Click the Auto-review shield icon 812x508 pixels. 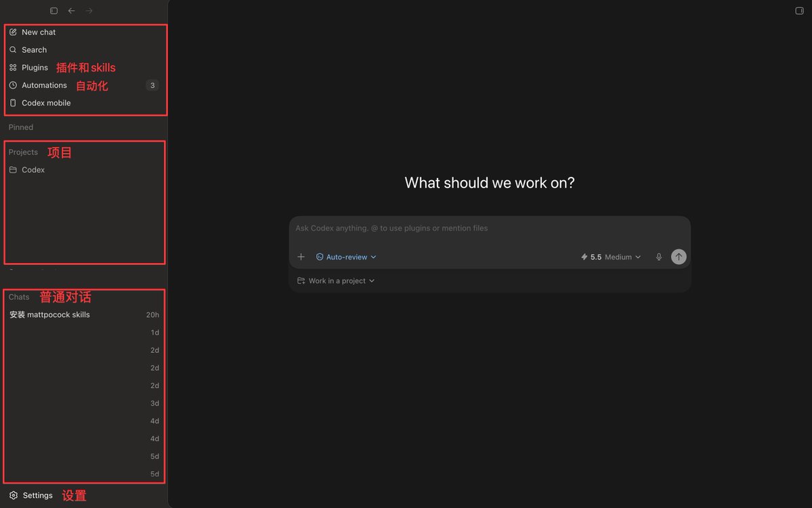tap(320, 257)
